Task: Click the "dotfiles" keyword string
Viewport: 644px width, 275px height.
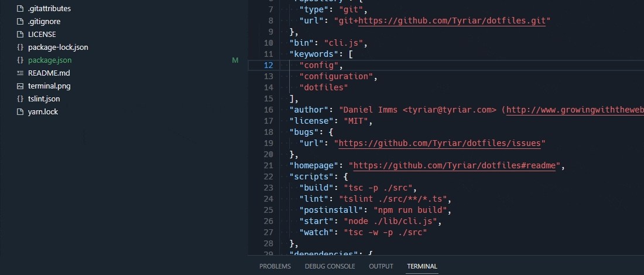Action: pos(324,87)
